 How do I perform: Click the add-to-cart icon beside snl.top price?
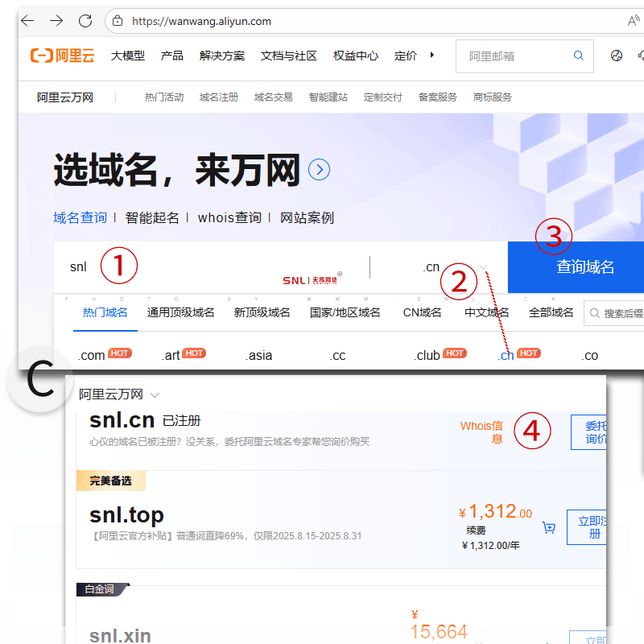(x=549, y=527)
